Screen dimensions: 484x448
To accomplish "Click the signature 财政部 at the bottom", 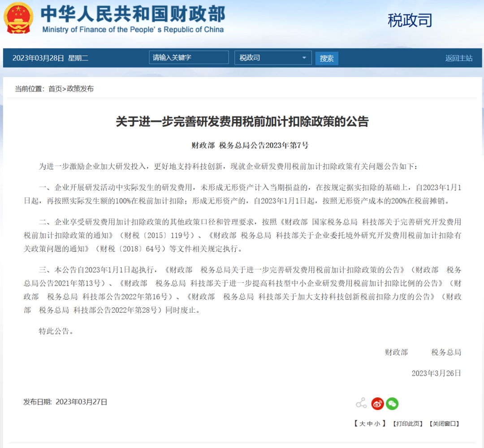I will (x=396, y=352).
